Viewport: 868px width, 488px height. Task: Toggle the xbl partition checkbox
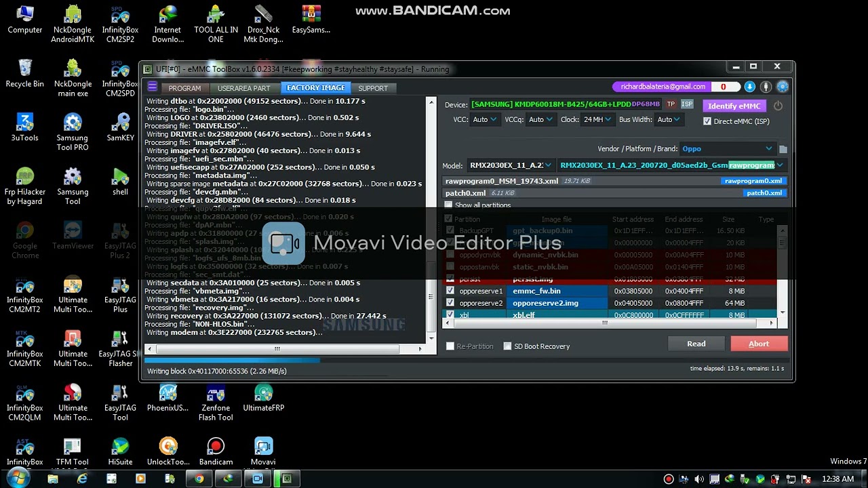coord(450,314)
